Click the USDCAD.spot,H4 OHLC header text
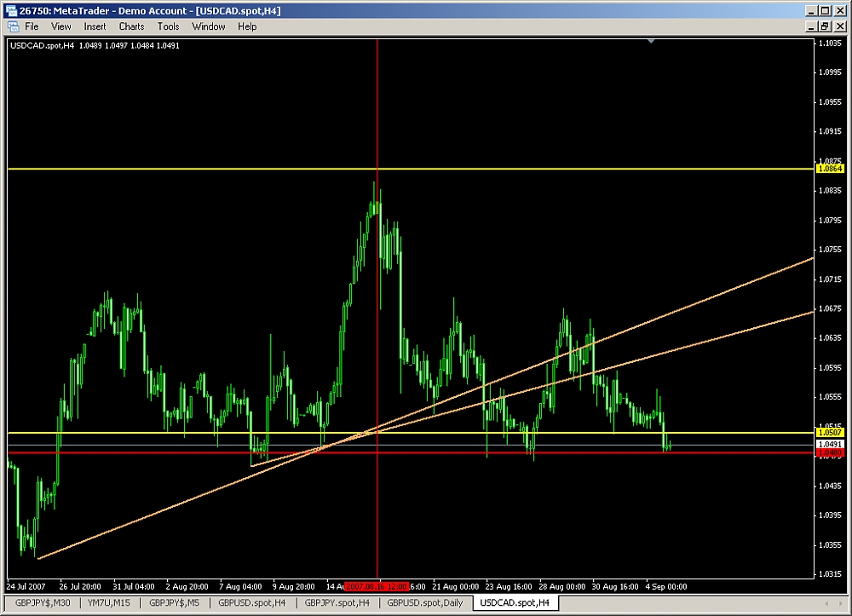852x616 pixels. click(95, 46)
